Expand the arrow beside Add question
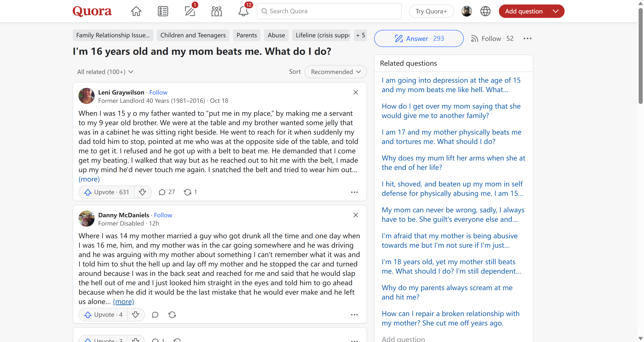644x342 pixels. tap(555, 11)
